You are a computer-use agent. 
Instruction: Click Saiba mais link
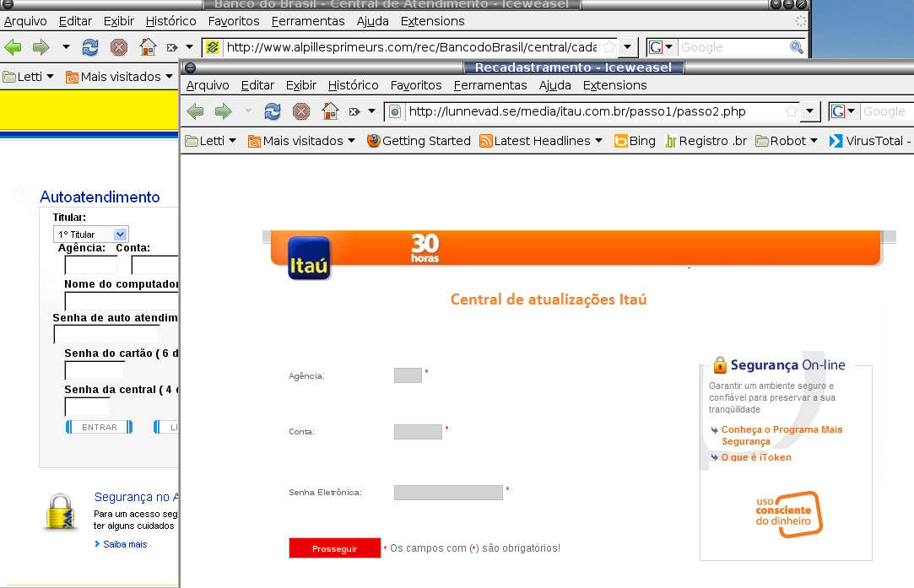tap(125, 544)
